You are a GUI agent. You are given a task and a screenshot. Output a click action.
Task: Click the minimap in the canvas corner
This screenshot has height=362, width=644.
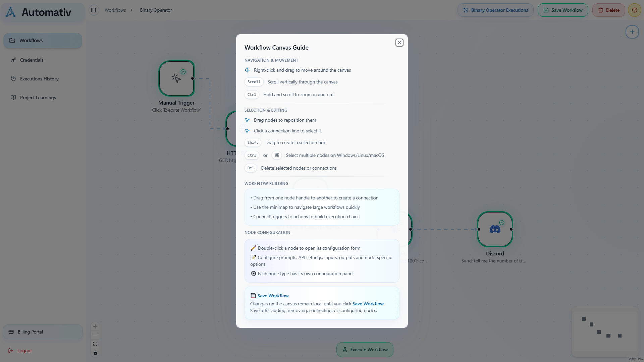pyautogui.click(x=605, y=331)
